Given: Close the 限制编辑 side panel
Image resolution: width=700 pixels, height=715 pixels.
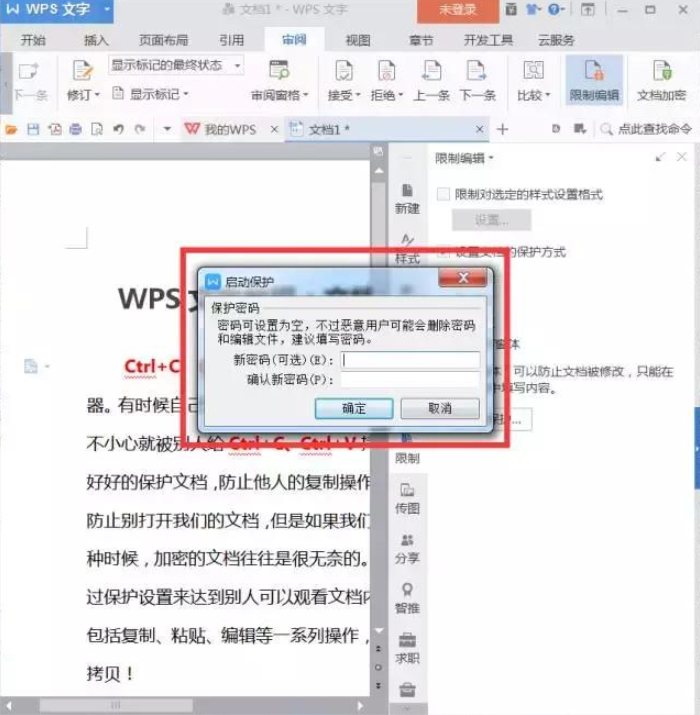Looking at the screenshot, I should (x=682, y=157).
